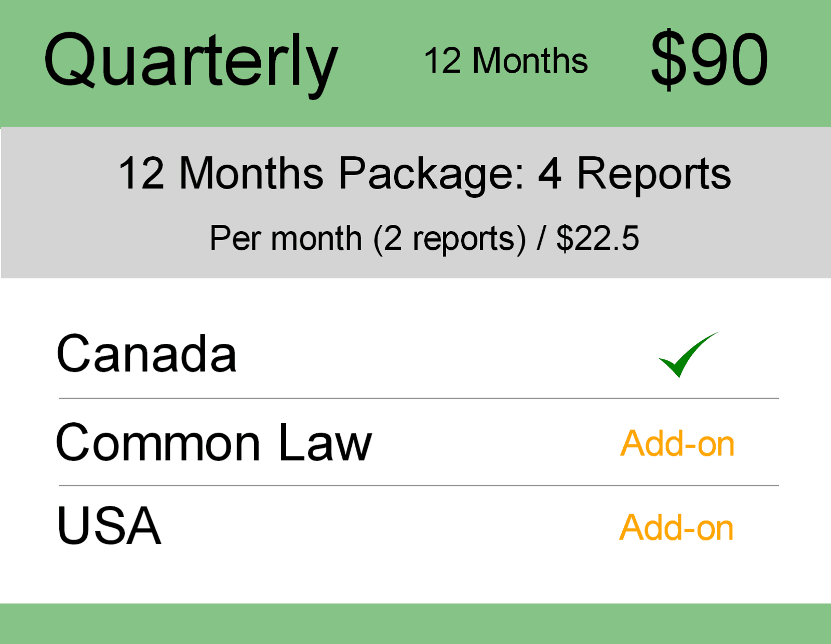Select the USA row label

109,527
